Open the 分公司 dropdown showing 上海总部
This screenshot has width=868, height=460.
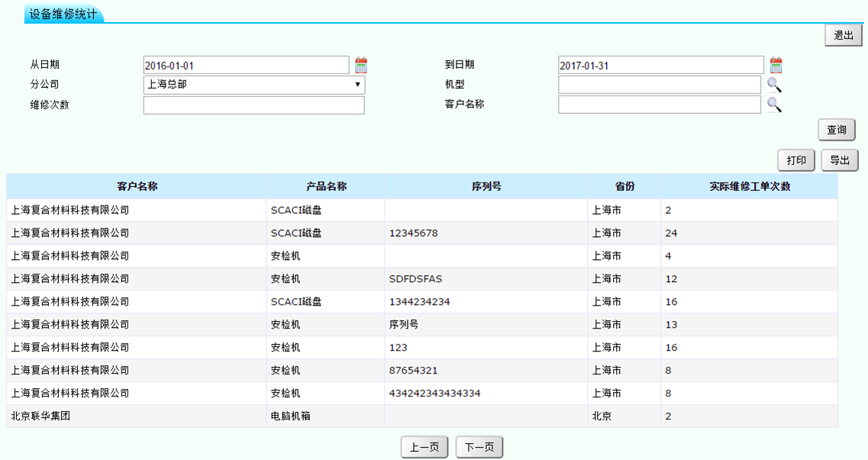coord(254,85)
